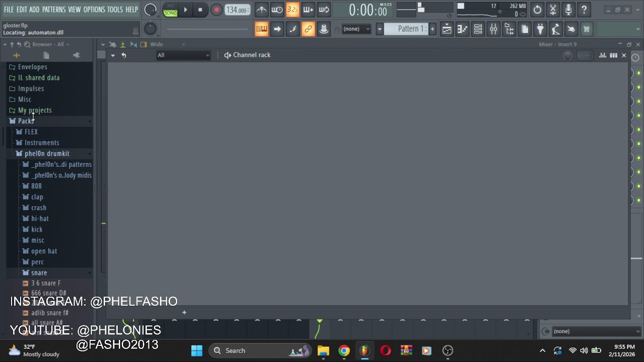Open the project files icon
The height and width of the screenshot is (362, 644).
click(x=525, y=29)
